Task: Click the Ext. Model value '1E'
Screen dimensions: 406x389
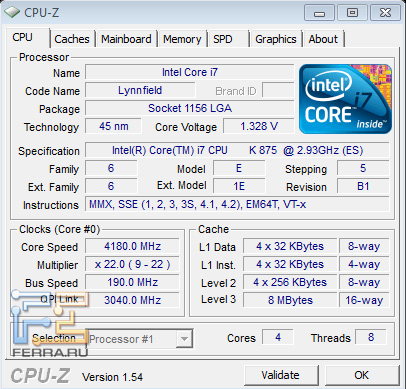Action: (x=239, y=186)
